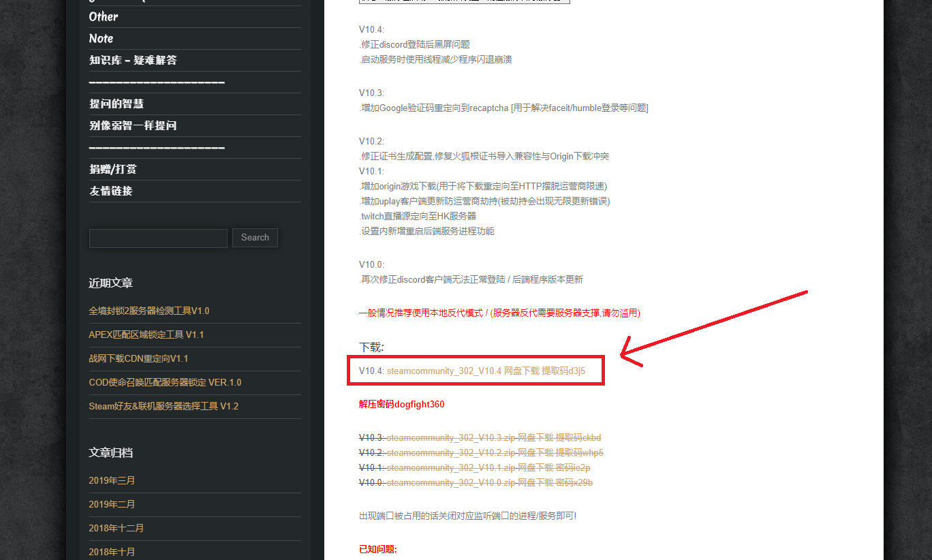Open article APEX匹配区域锁定工具 V1.1
Viewport: 932px width, 560px height.
146,335
